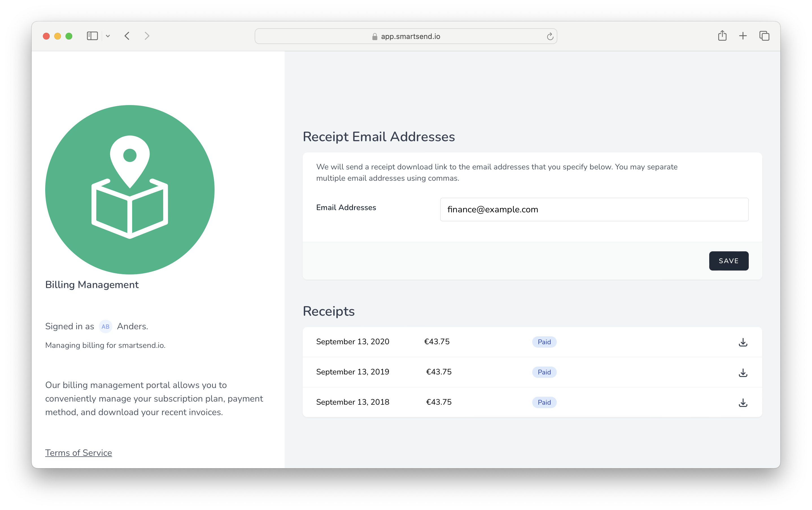Click the SAVE button

tap(728, 261)
